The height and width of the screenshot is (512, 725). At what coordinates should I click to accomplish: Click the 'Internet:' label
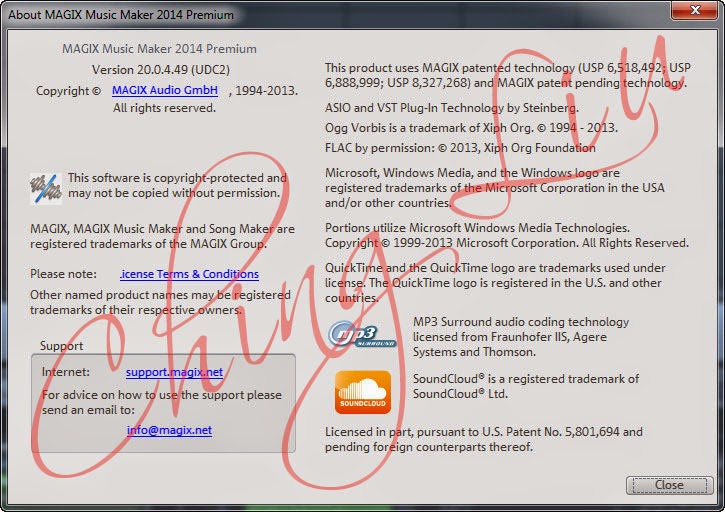point(66,372)
